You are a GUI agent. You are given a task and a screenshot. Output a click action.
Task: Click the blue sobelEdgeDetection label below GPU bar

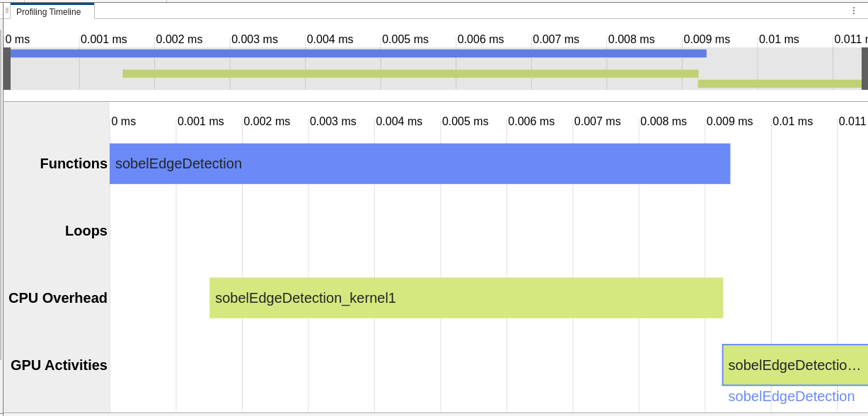tap(791, 396)
